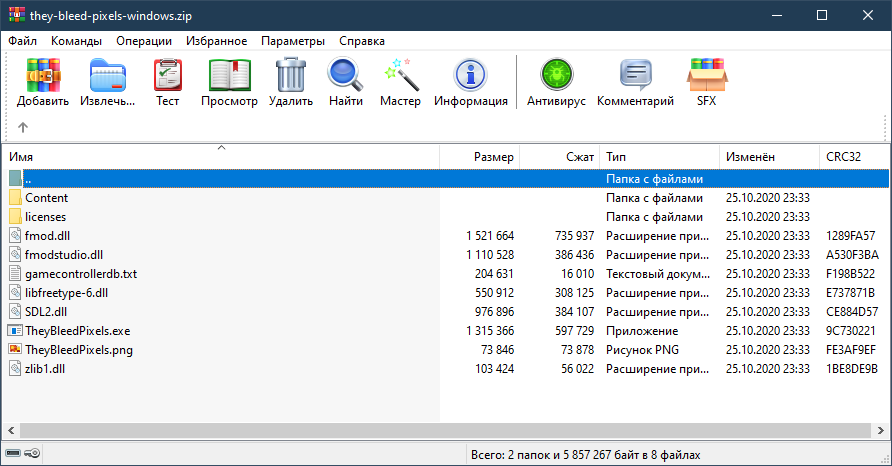Select the licenses folder icon

click(x=15, y=217)
